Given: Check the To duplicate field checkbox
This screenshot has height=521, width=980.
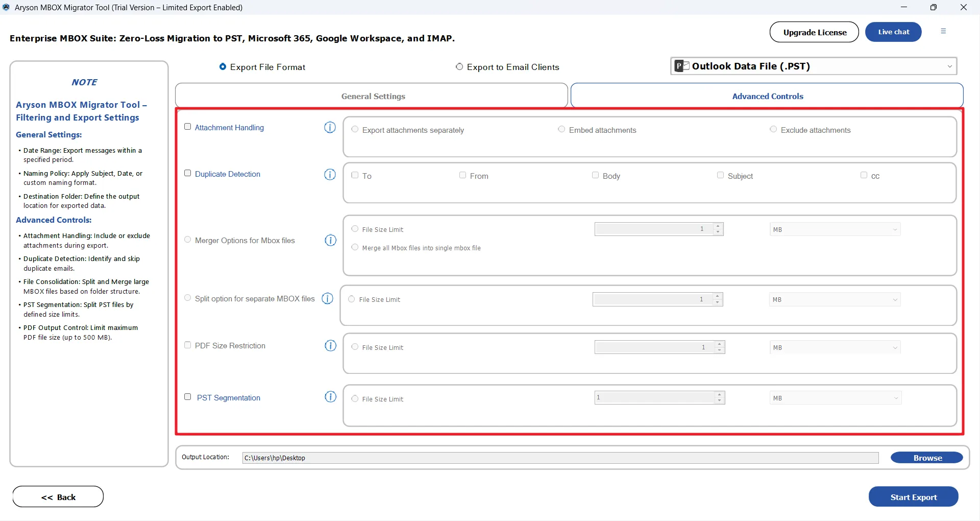Looking at the screenshot, I should [x=355, y=175].
